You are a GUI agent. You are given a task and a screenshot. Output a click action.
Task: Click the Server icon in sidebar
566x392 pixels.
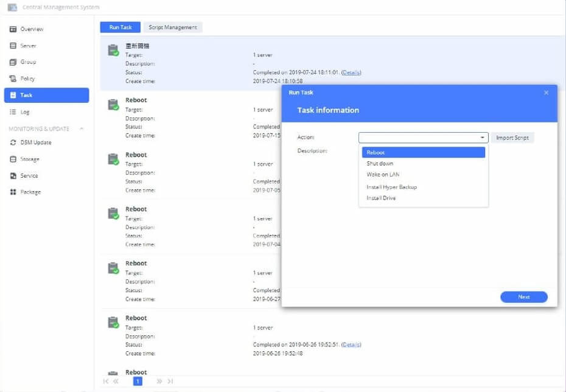click(13, 46)
